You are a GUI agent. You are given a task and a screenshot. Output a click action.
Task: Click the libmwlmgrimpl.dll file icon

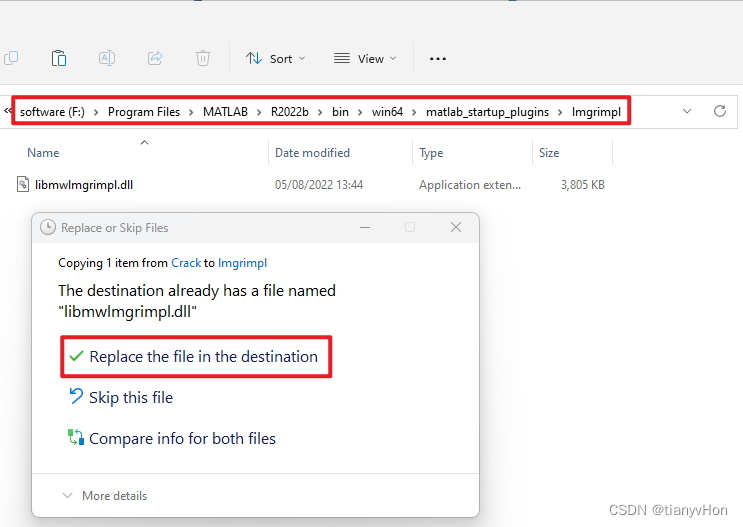point(25,184)
